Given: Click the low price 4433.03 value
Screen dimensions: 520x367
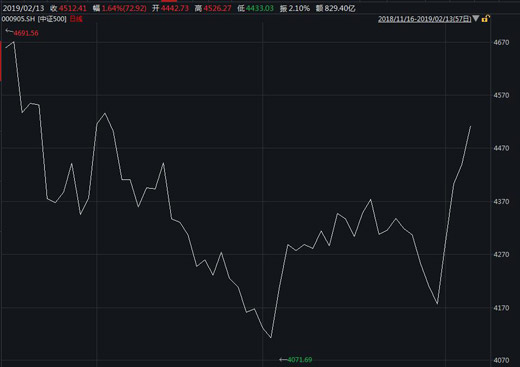Looking at the screenshot, I should pyautogui.click(x=260, y=8).
